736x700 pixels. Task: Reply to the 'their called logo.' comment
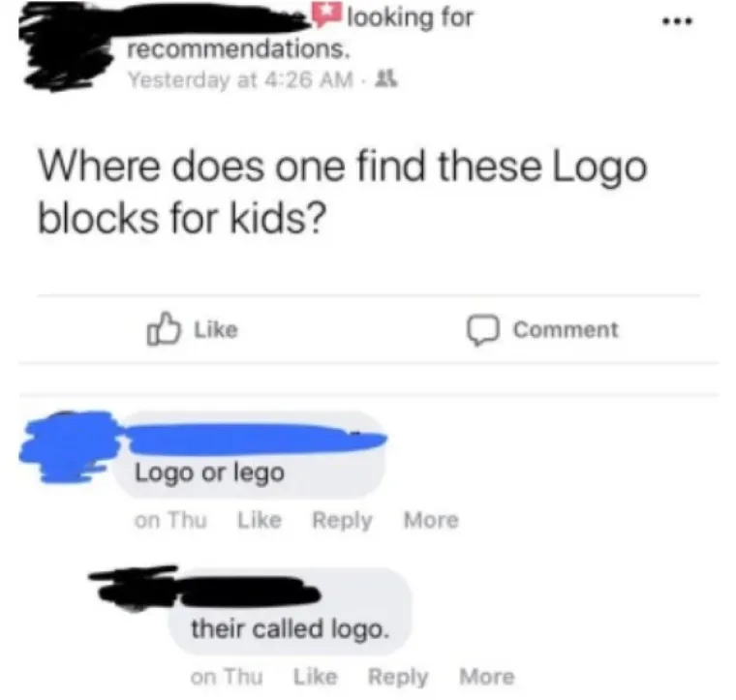(398, 678)
